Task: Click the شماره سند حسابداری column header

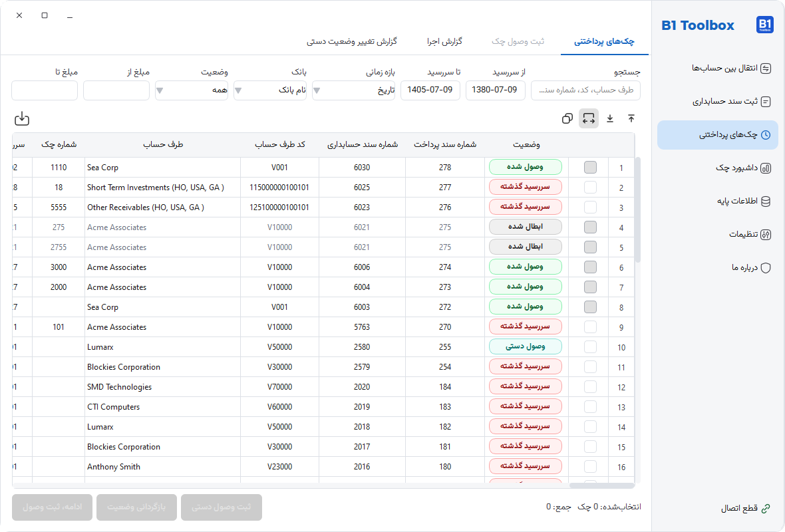Action: 363,144
